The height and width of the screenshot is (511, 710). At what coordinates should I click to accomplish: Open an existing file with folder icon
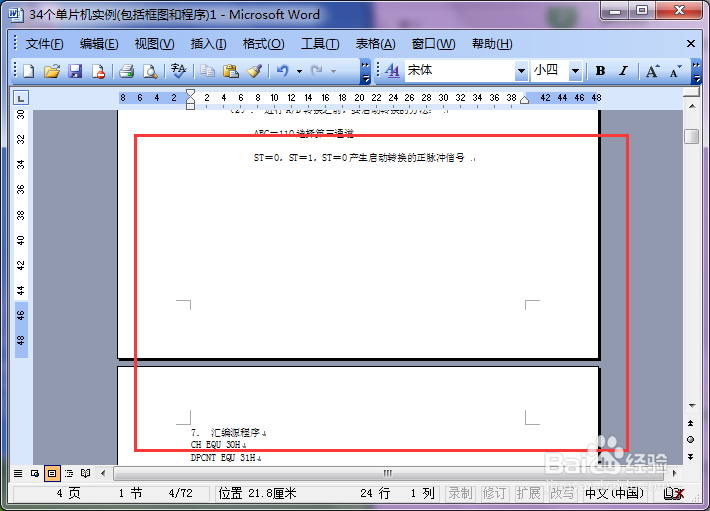[52, 71]
